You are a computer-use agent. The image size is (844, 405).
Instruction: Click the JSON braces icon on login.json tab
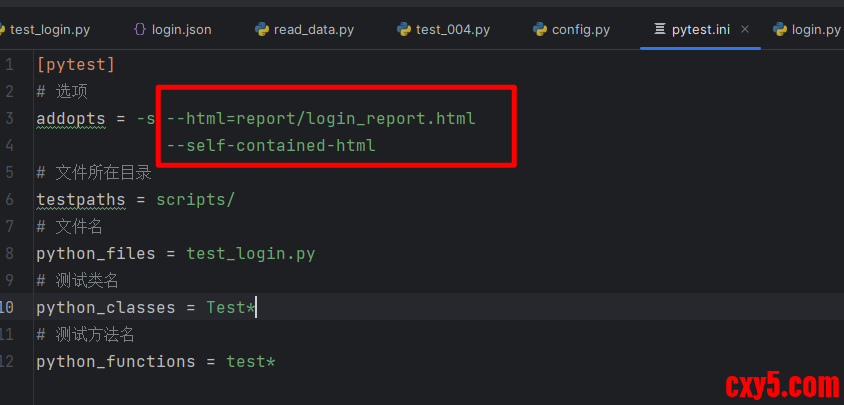tap(140, 29)
